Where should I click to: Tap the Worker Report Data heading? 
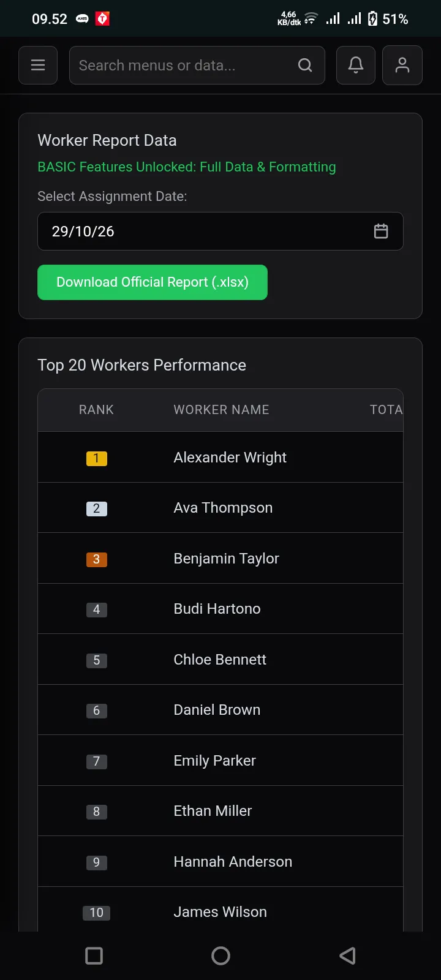click(x=107, y=140)
